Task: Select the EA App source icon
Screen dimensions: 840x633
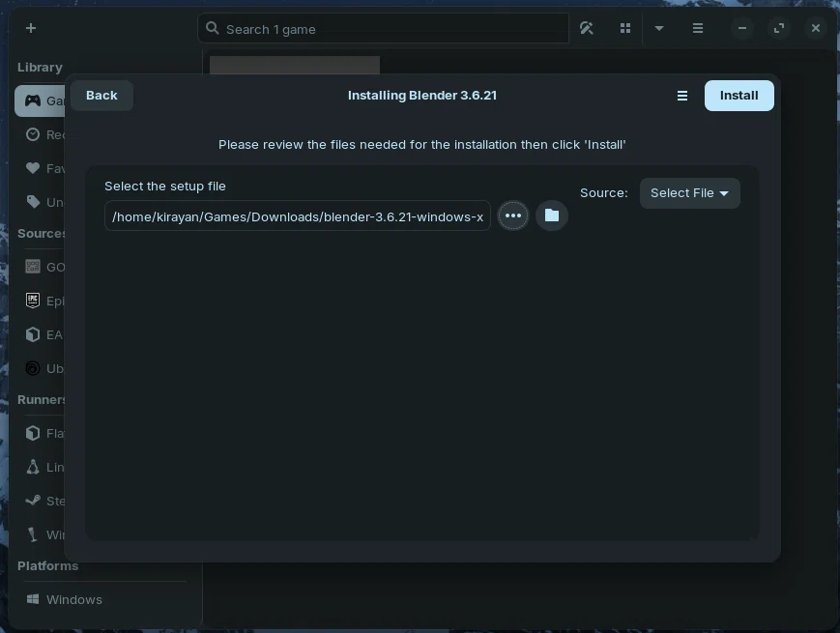Action: (33, 334)
